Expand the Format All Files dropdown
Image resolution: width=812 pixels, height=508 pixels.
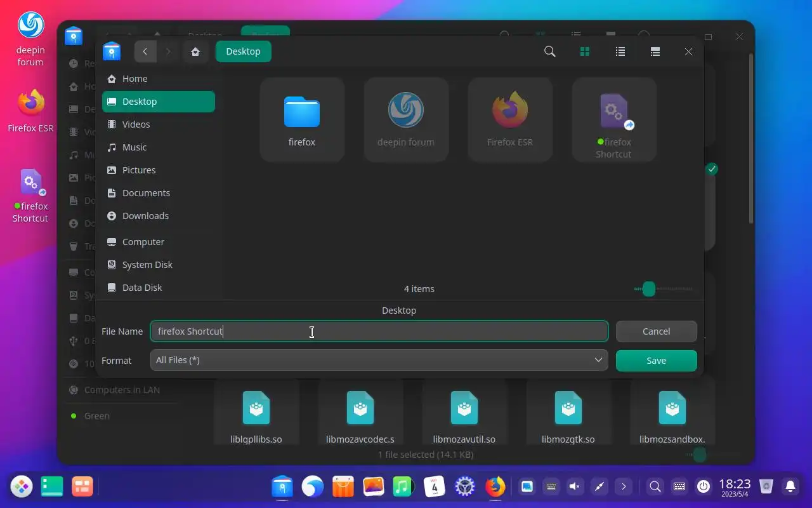379,360
